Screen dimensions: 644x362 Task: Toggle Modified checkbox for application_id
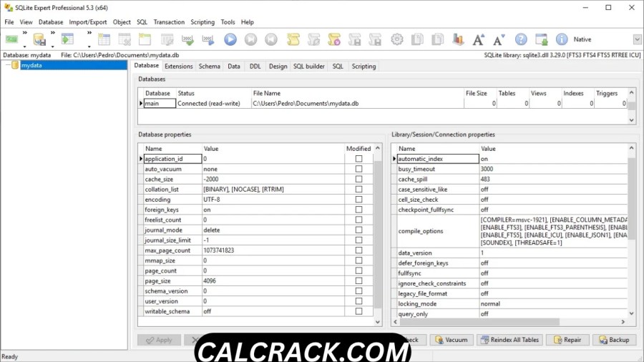pos(358,159)
